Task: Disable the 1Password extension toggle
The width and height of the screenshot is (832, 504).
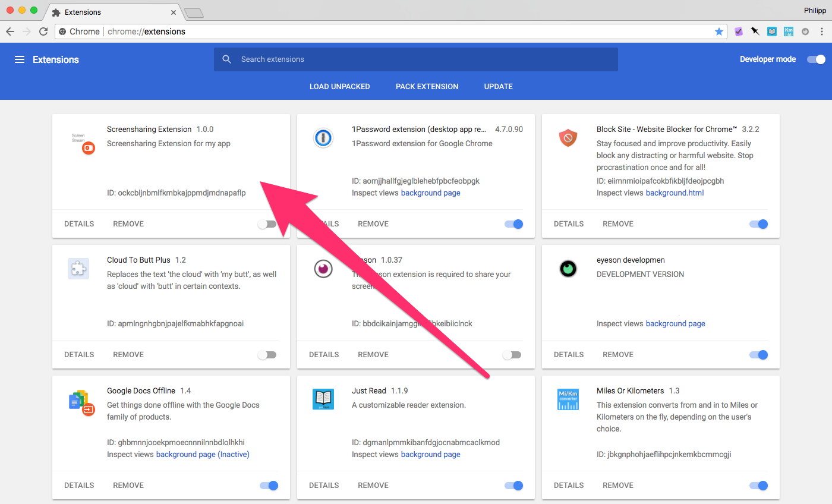Action: (x=513, y=224)
